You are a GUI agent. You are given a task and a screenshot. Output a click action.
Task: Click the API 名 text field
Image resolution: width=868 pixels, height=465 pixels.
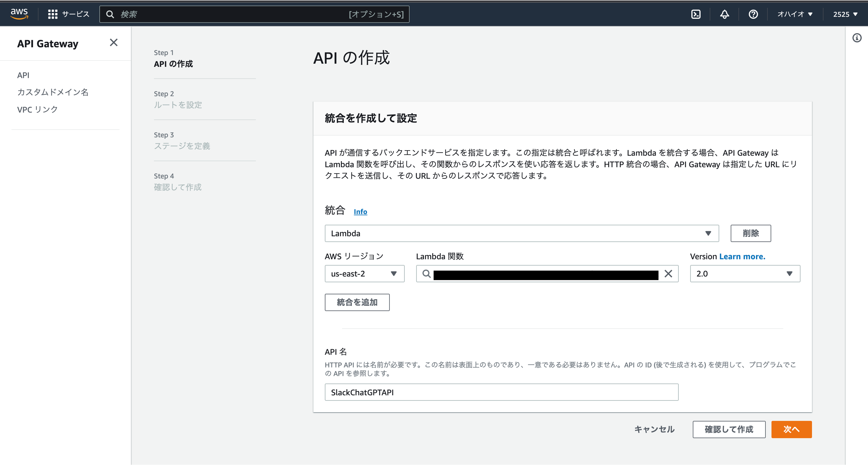(501, 392)
